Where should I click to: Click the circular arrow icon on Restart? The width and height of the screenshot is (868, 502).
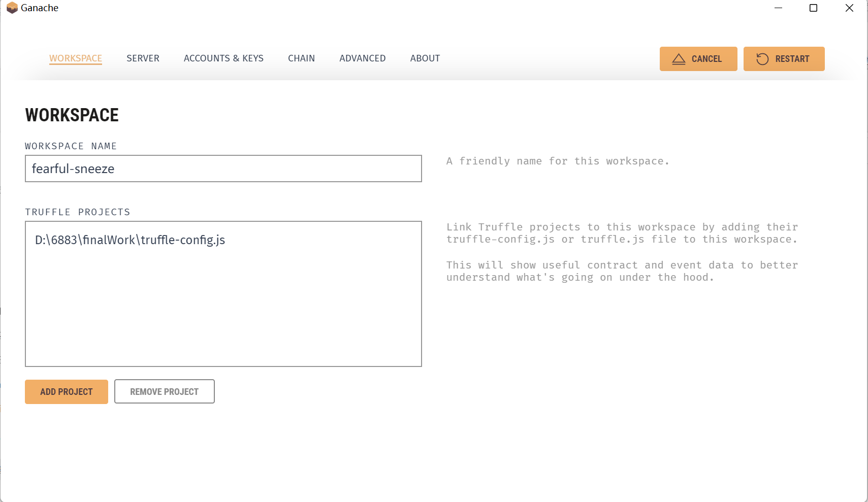click(762, 59)
